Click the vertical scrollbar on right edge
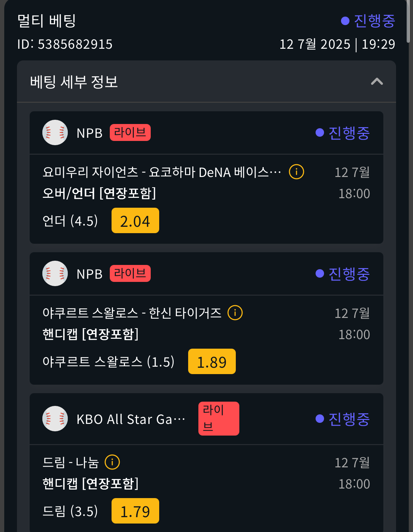Screen dimensions: 413x532 (408, 21)
